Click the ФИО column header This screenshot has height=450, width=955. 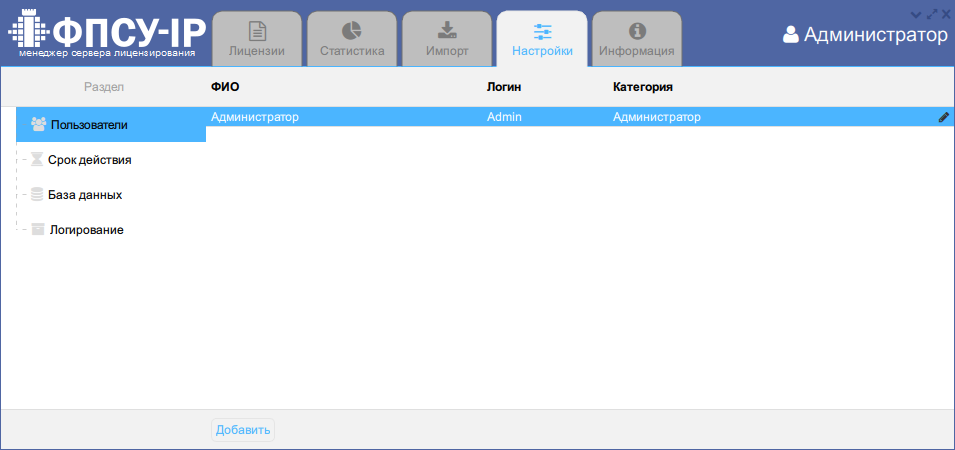tap(225, 87)
